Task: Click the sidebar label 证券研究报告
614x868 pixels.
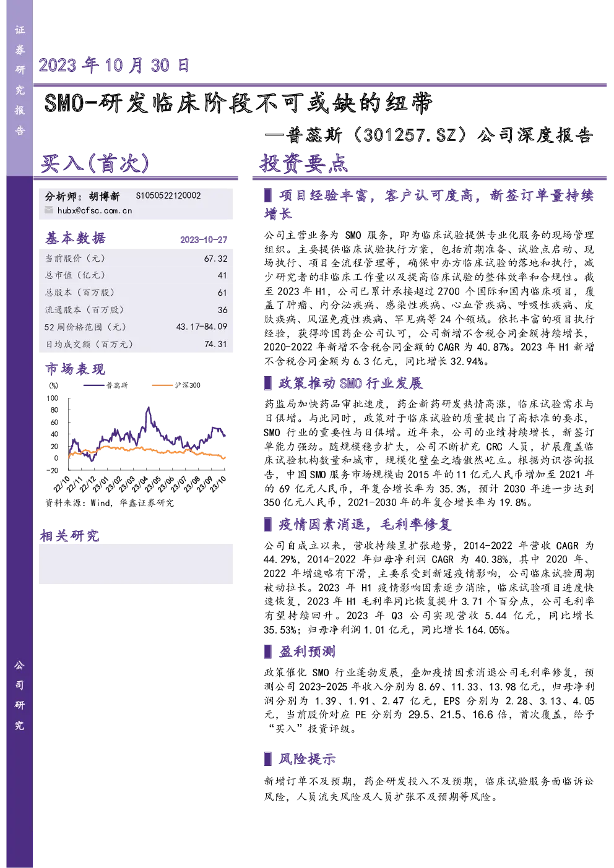Action: 20,80
